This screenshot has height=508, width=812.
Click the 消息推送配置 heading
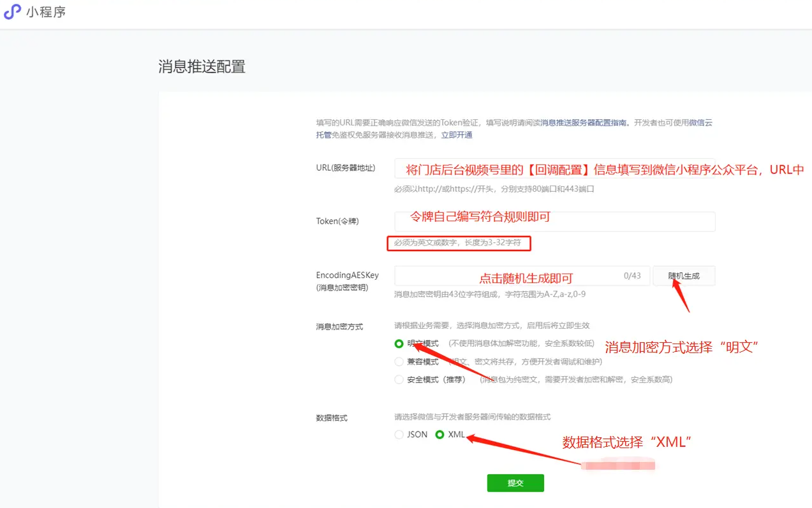point(202,66)
